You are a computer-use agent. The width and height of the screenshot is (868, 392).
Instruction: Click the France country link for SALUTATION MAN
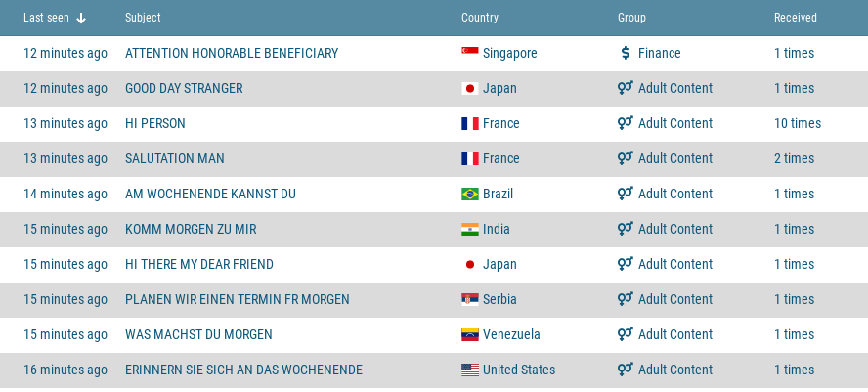point(500,158)
